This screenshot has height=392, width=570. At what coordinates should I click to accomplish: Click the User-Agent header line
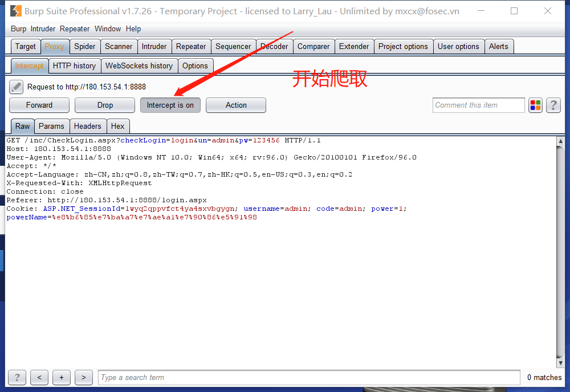[x=211, y=157]
